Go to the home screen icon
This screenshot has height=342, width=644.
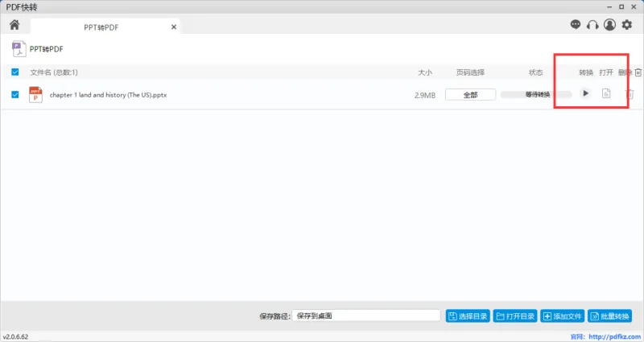point(14,25)
